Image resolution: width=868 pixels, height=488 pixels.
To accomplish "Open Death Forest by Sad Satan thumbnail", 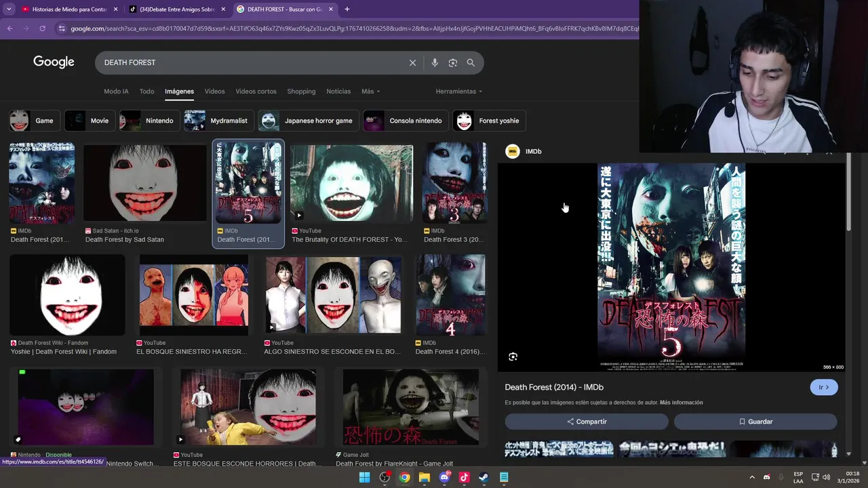I will tap(144, 183).
